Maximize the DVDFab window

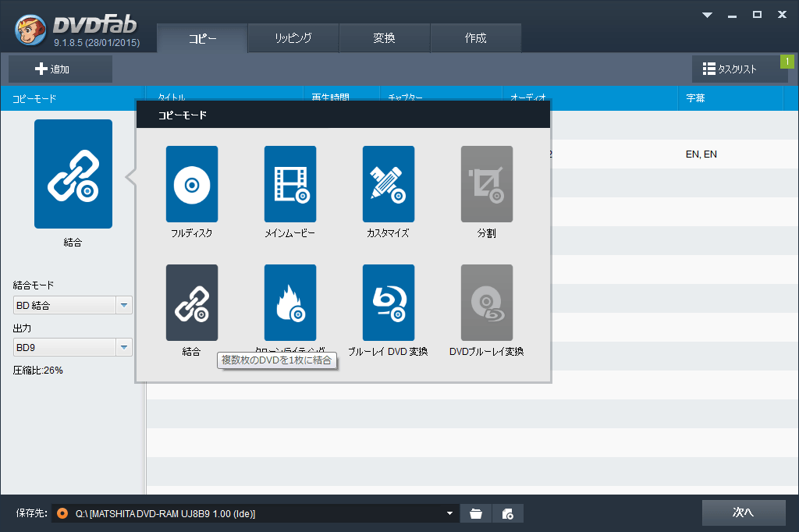pyautogui.click(x=757, y=15)
